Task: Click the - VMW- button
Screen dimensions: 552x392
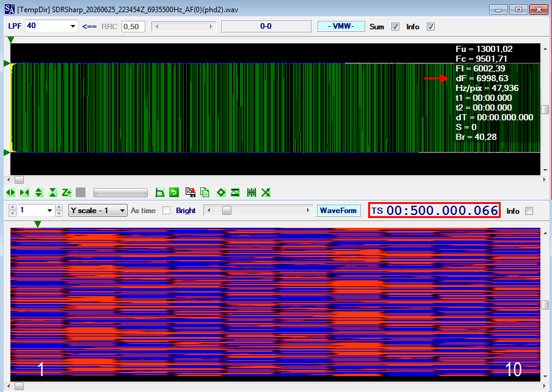Action: point(341,26)
